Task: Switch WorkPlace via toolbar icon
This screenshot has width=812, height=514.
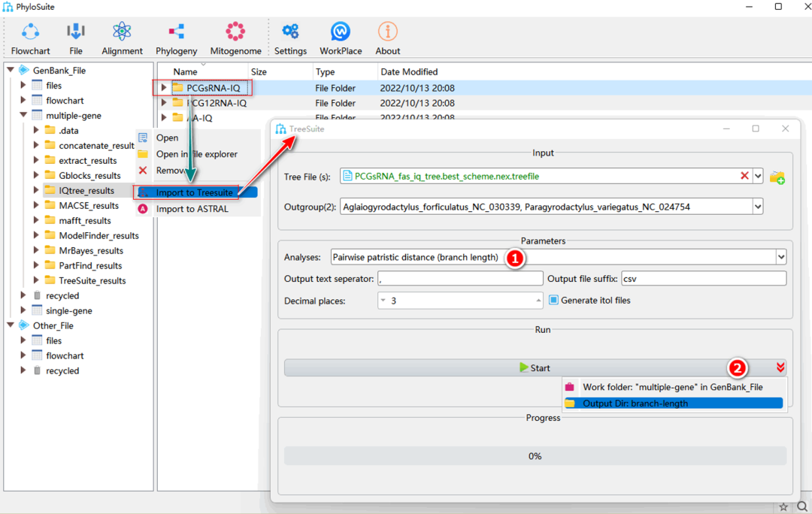Action: coord(341,39)
